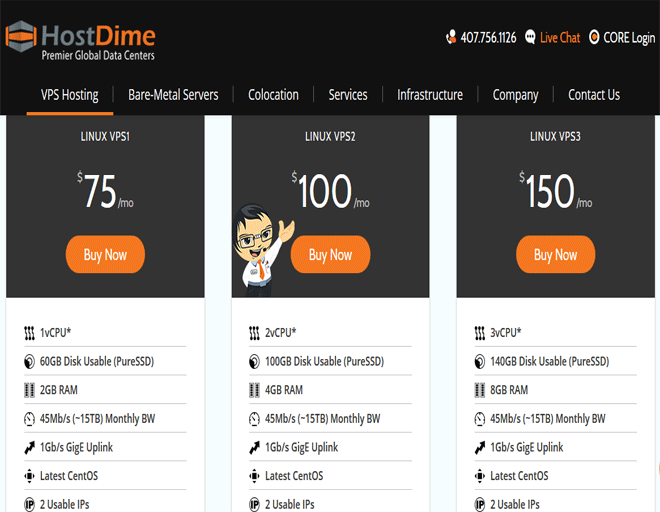
Task: Open the VPS Hosting menu
Action: click(x=69, y=95)
